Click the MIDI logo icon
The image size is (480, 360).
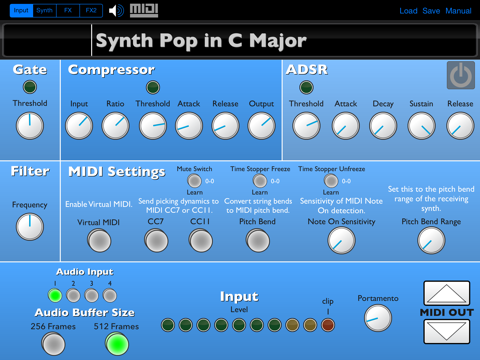144,11
